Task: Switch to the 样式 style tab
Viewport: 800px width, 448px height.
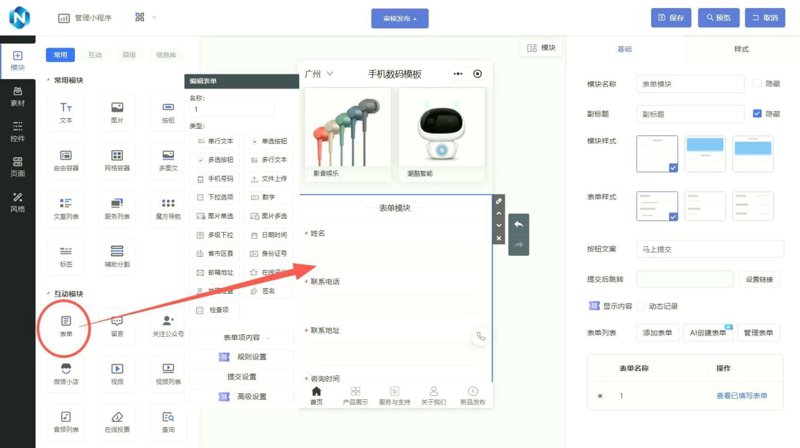Action: point(741,49)
